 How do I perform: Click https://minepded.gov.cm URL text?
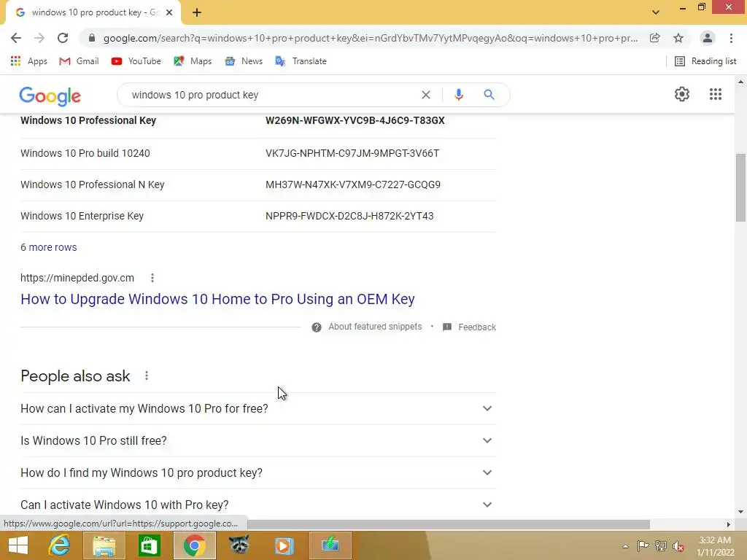point(77,278)
